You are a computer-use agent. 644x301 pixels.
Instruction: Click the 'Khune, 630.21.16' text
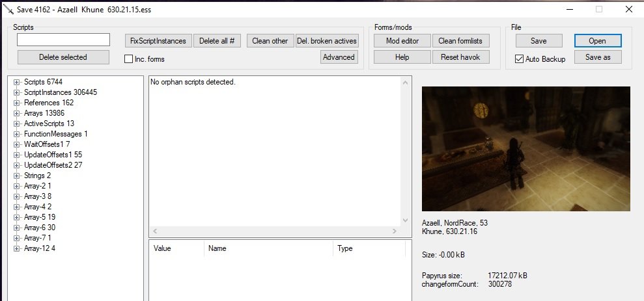click(x=449, y=231)
